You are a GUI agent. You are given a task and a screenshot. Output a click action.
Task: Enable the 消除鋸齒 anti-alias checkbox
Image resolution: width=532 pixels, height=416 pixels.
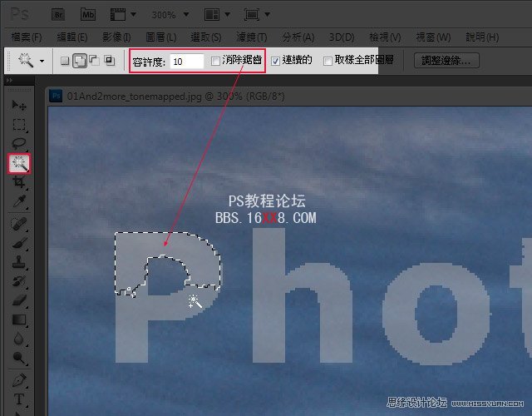[215, 61]
